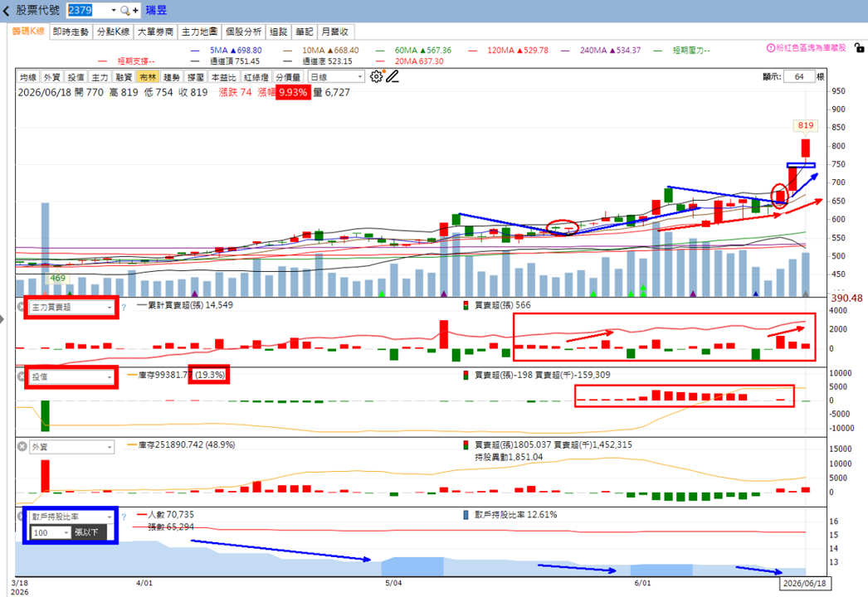Toggle the 外資 overlay button in chart toolbar
The height and width of the screenshot is (597, 868).
click(x=52, y=77)
